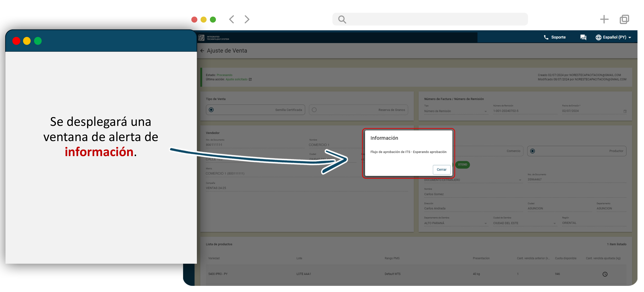This screenshot has height=292, width=644.
Task: Click the browser search address bar
Action: point(430,19)
